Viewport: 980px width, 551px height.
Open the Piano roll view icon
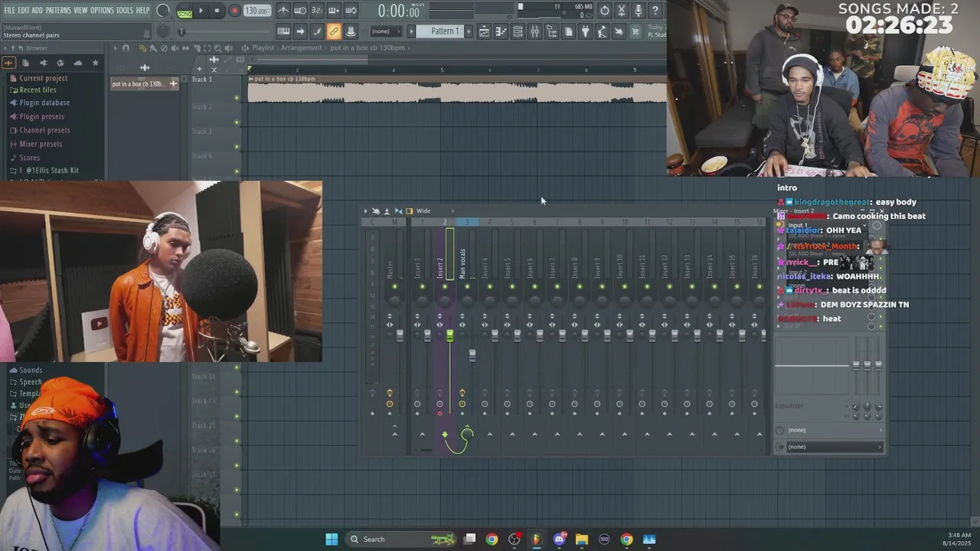pyautogui.click(x=501, y=31)
